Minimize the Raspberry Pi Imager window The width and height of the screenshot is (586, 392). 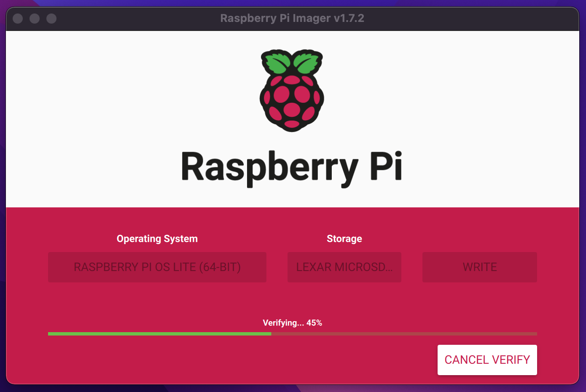(35, 19)
